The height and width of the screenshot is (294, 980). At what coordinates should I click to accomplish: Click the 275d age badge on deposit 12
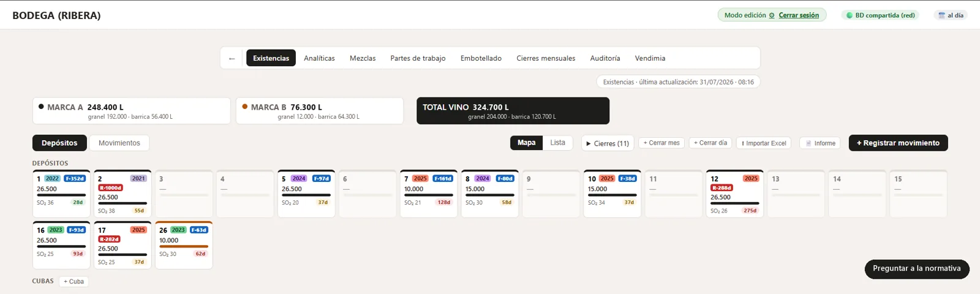click(750, 211)
